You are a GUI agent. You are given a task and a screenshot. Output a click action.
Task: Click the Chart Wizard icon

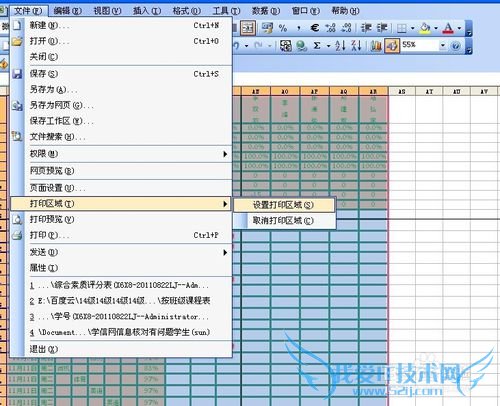coord(376,45)
